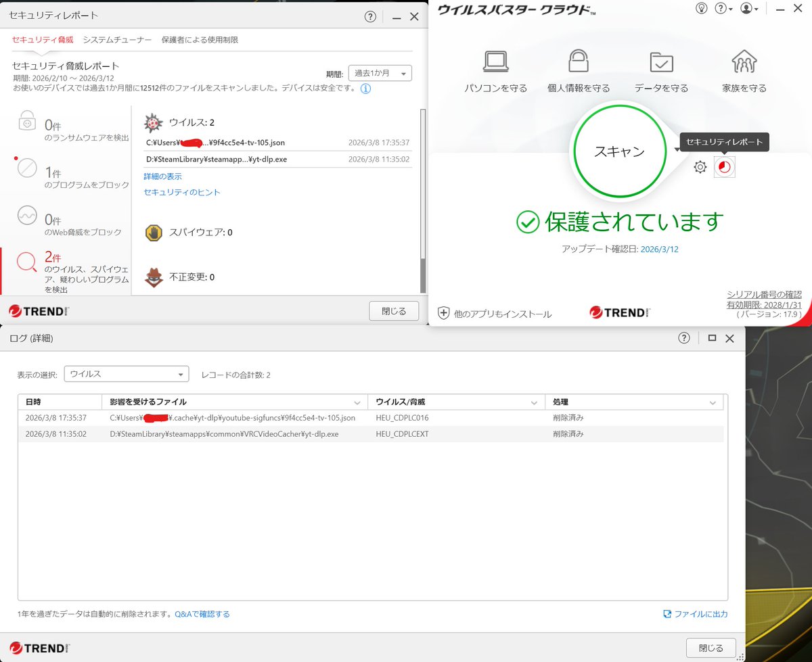Screen dimensions: 812x662
Task: Open 保護者による使用制限 tab
Action: coord(200,40)
